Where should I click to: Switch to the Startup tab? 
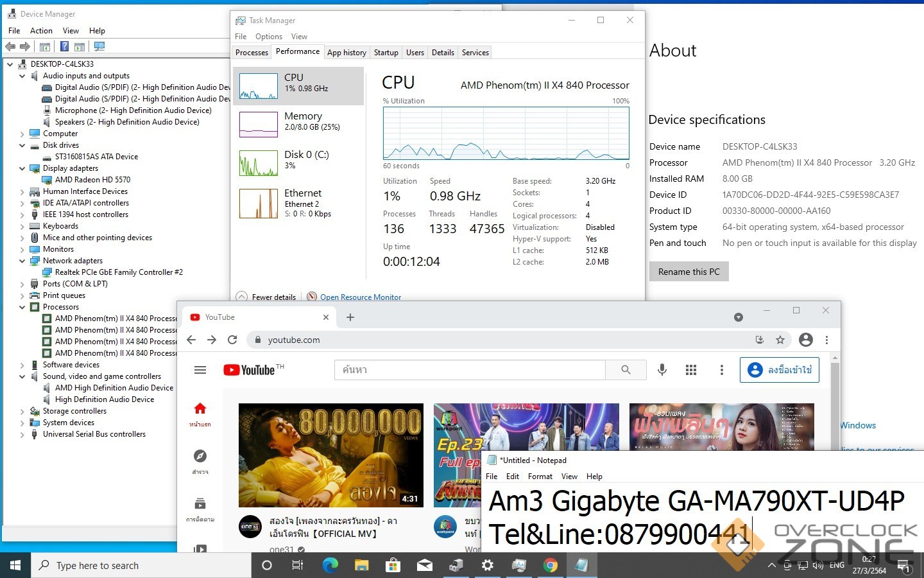(386, 53)
